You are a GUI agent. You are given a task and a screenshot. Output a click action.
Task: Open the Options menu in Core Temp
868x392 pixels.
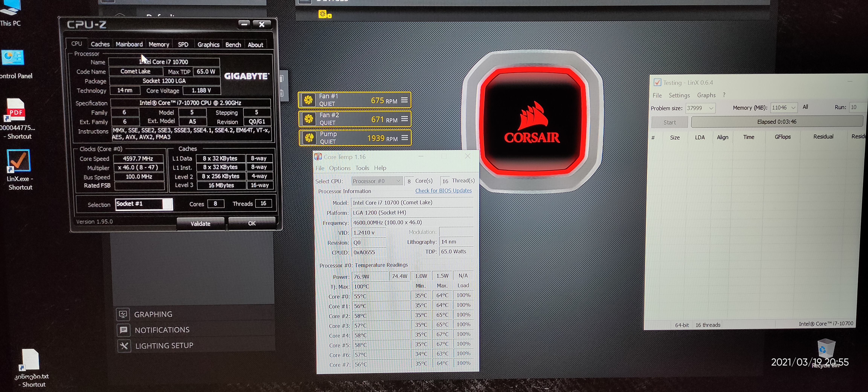(x=340, y=168)
